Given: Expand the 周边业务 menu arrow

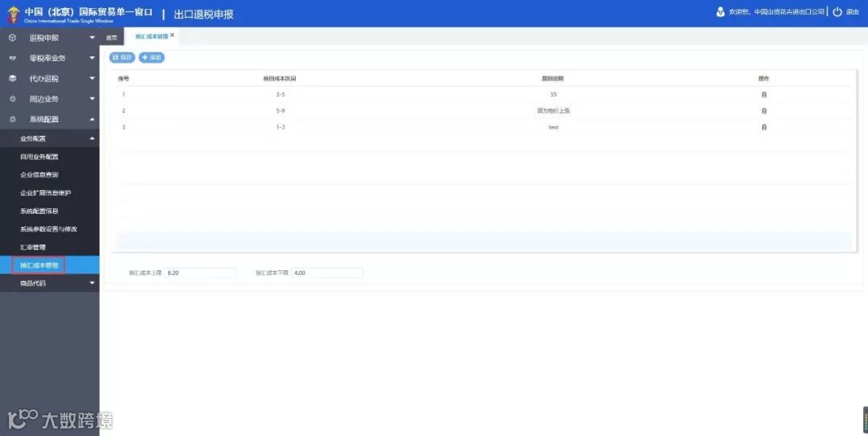Looking at the screenshot, I should point(92,99).
